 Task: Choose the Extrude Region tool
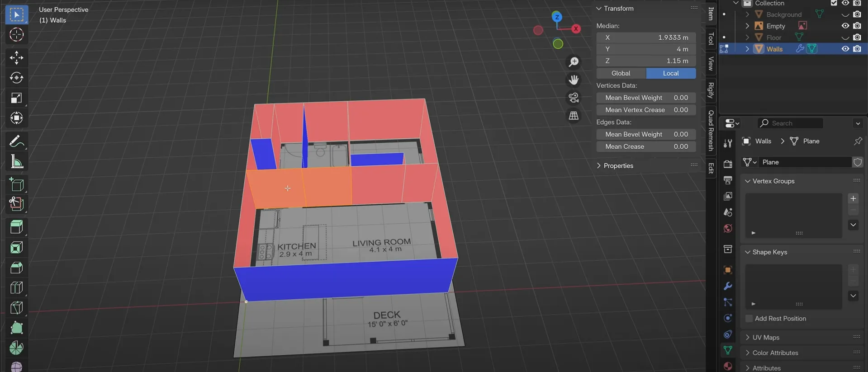17,227
